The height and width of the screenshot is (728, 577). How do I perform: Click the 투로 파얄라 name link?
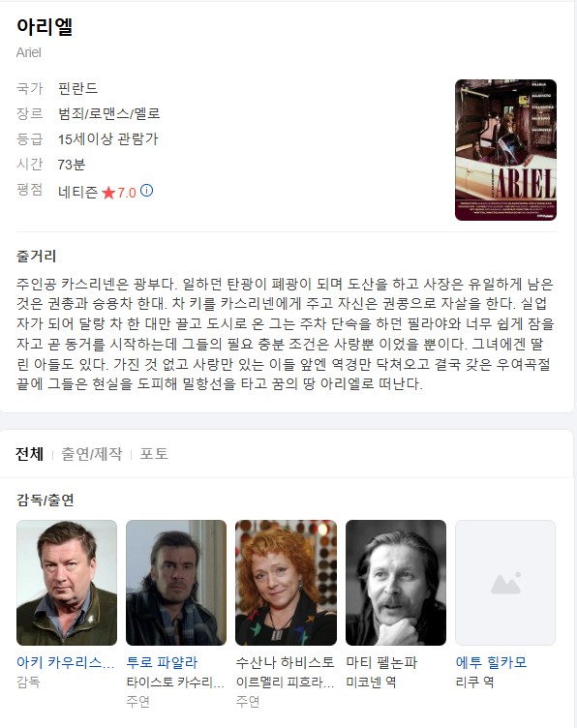(162, 662)
